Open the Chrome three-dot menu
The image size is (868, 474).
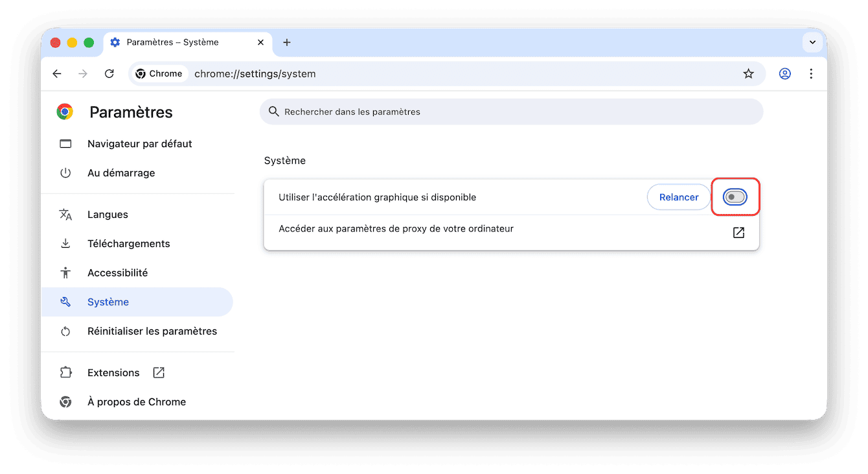[811, 74]
